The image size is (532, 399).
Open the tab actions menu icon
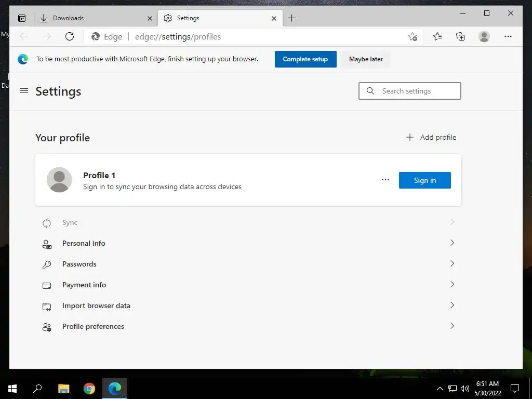click(22, 18)
